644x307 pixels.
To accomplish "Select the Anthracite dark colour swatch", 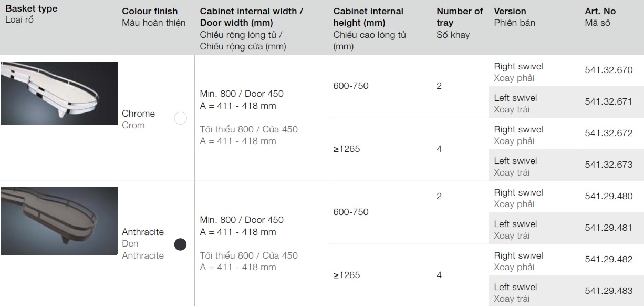I will tap(180, 244).
